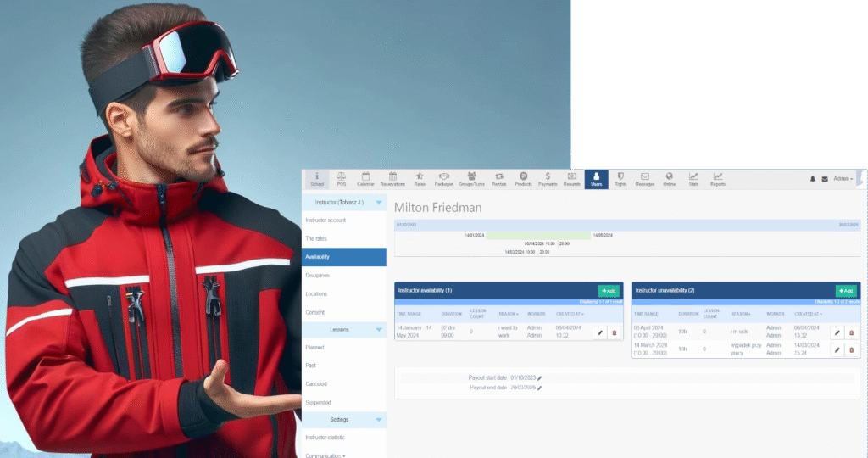
Task: Collapse the Instructor (Tobiasz J.) section
Action: [x=378, y=203]
